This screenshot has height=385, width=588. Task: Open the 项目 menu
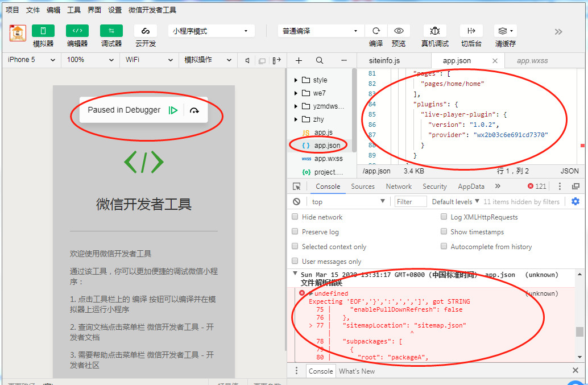click(13, 10)
